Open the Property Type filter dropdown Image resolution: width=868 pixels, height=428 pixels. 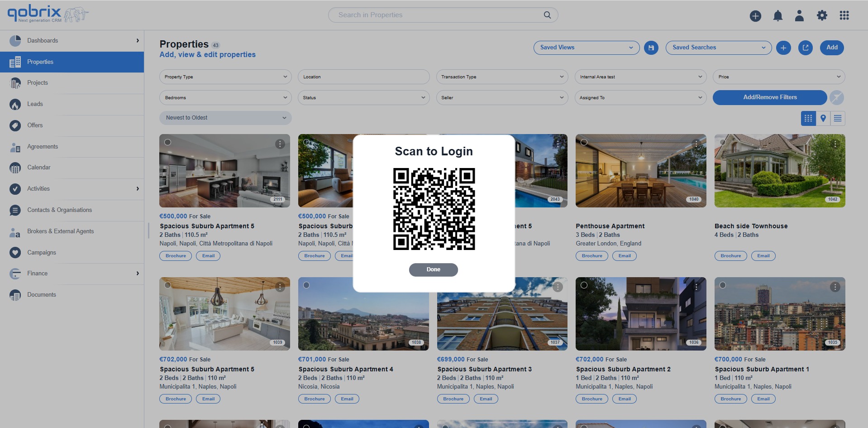click(225, 77)
